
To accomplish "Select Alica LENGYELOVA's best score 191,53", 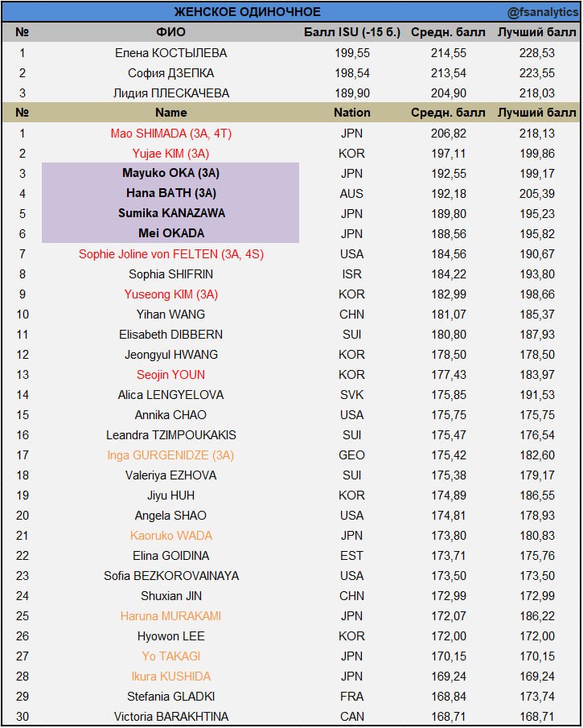I will 537,395.
